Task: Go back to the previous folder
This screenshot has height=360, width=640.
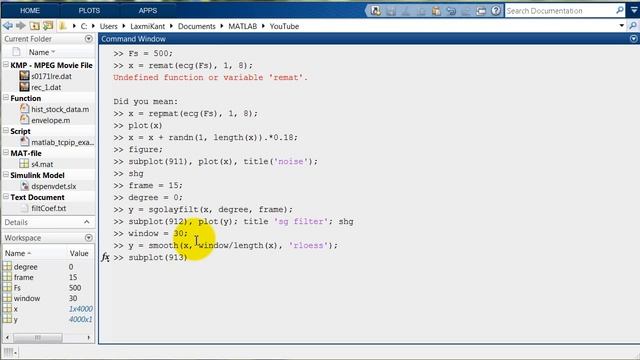Action: [x=8, y=26]
